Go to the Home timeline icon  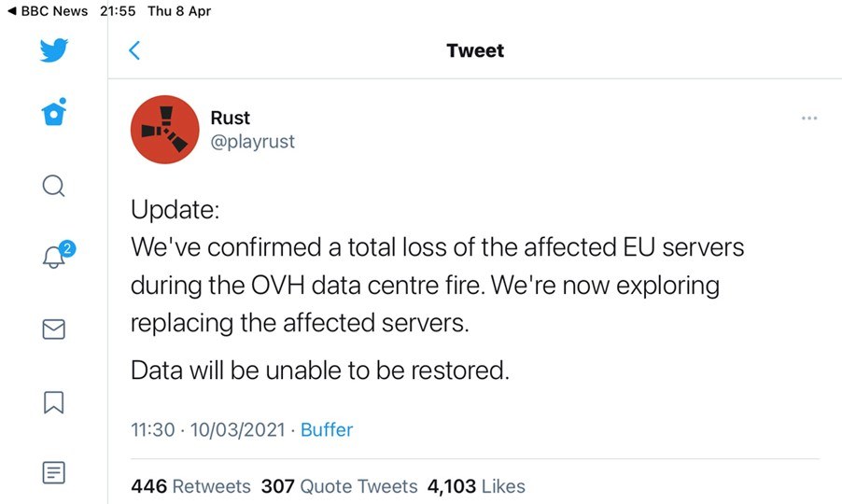[54, 112]
